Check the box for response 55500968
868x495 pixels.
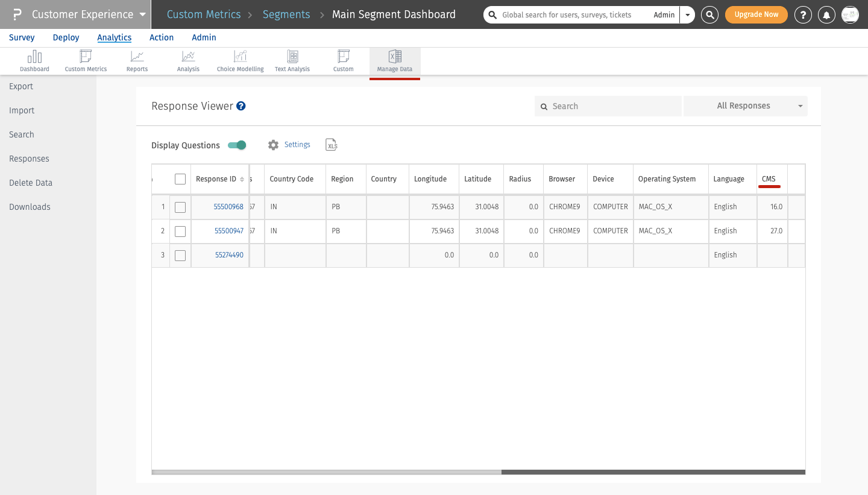(x=180, y=207)
